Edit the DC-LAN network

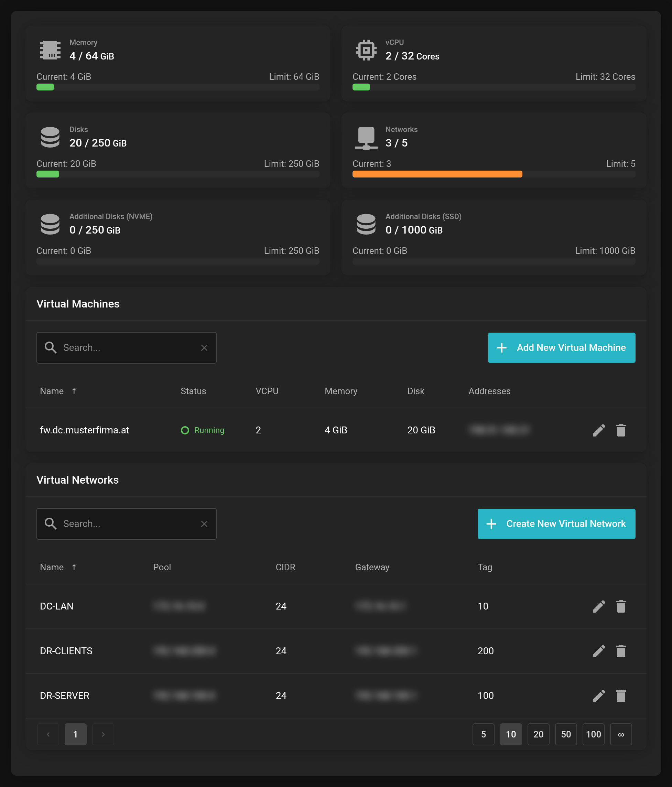pyautogui.click(x=599, y=606)
